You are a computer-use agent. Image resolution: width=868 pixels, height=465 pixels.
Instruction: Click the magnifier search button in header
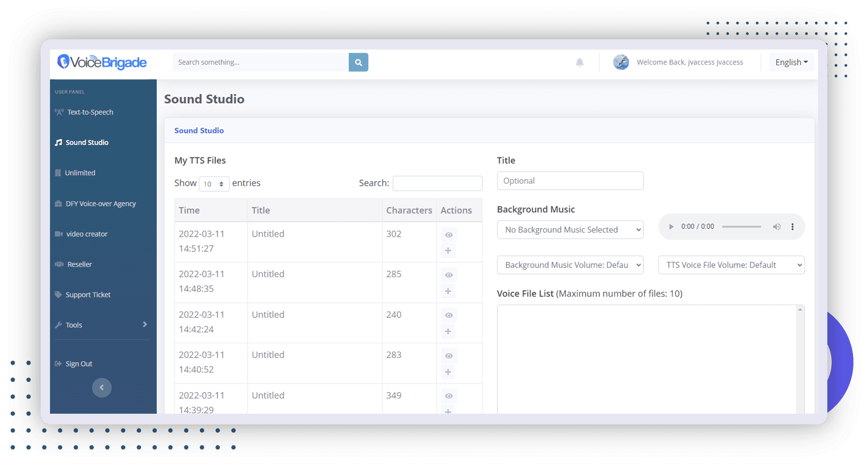pos(358,62)
